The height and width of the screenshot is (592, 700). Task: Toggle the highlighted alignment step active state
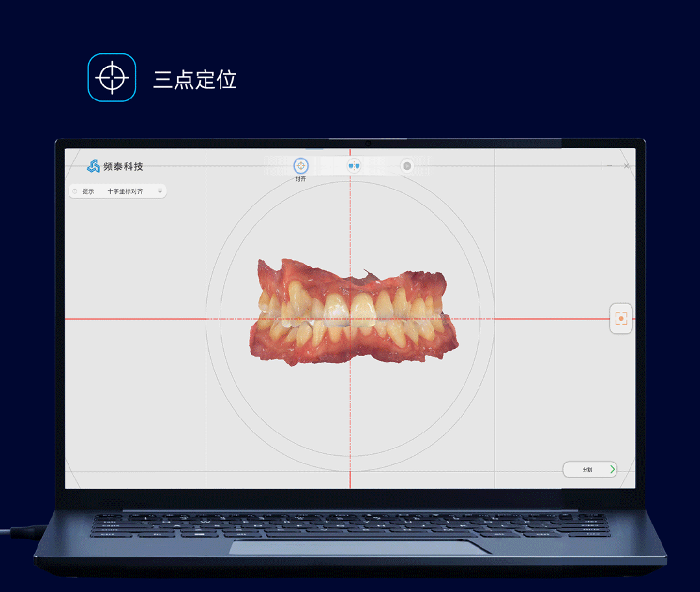click(x=300, y=166)
